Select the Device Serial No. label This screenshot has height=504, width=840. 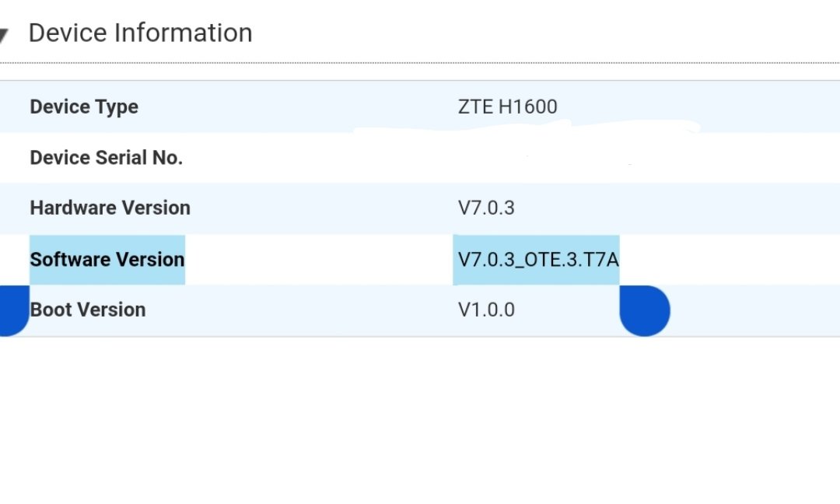(106, 157)
